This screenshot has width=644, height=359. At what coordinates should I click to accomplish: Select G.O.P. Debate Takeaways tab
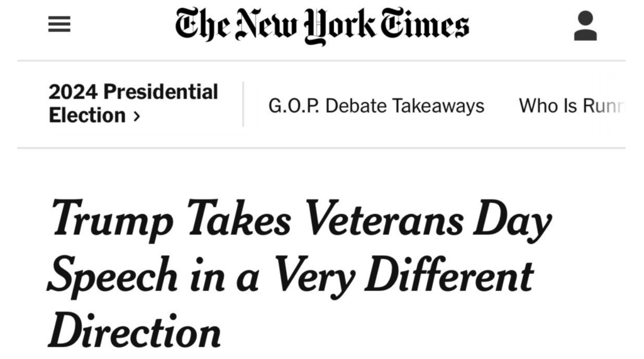coord(376,106)
